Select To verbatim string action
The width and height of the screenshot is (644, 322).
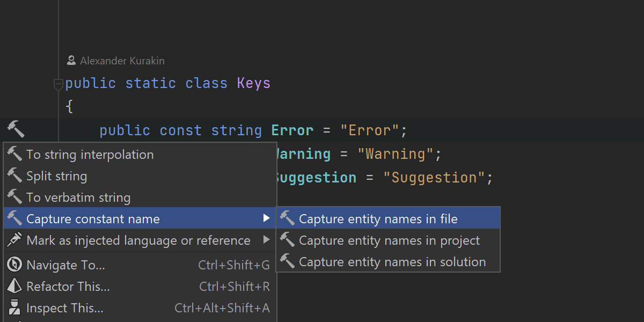[x=78, y=197]
